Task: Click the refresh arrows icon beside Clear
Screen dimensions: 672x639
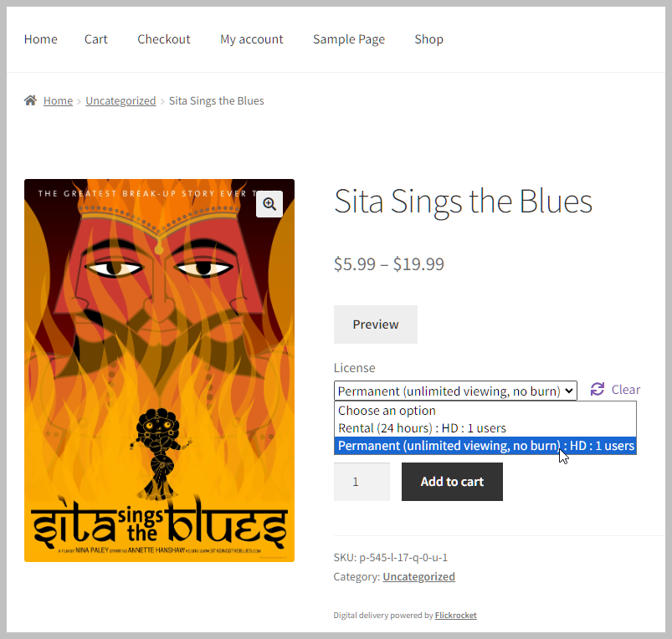Action: [x=597, y=389]
